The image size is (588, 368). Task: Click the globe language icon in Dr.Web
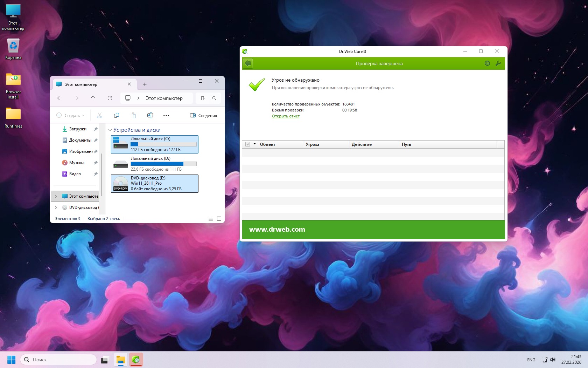pos(487,63)
